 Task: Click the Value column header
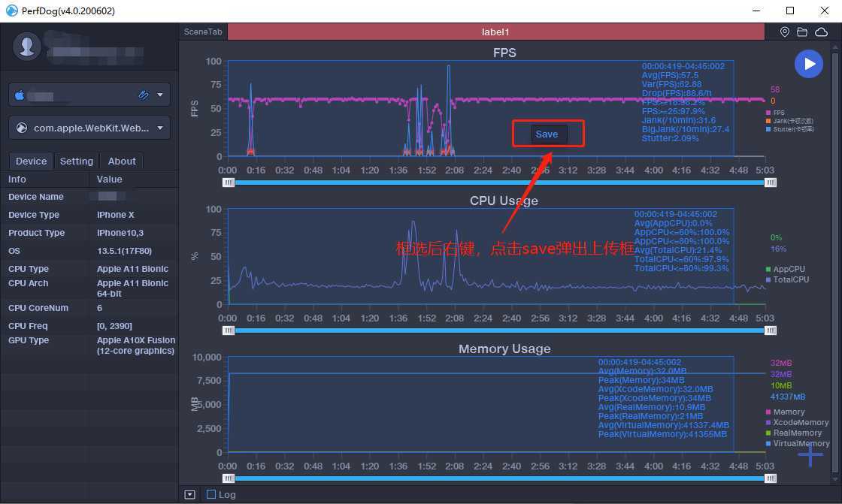(110, 180)
